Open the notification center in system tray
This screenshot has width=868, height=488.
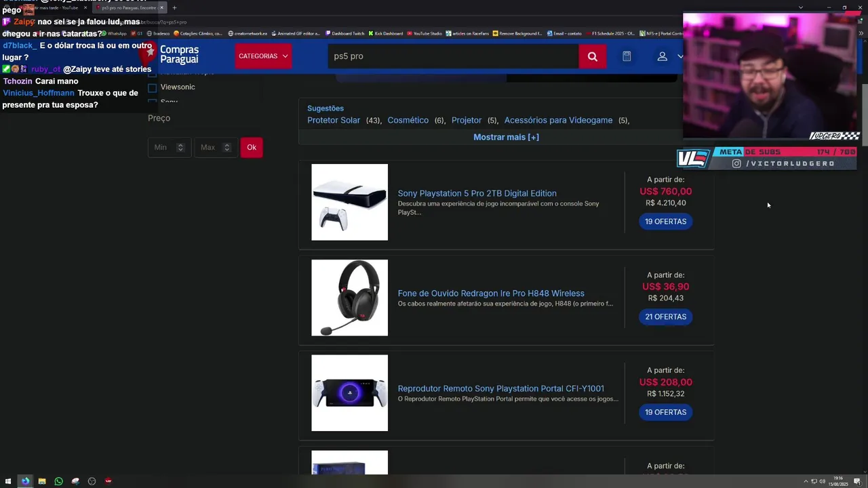click(857, 481)
